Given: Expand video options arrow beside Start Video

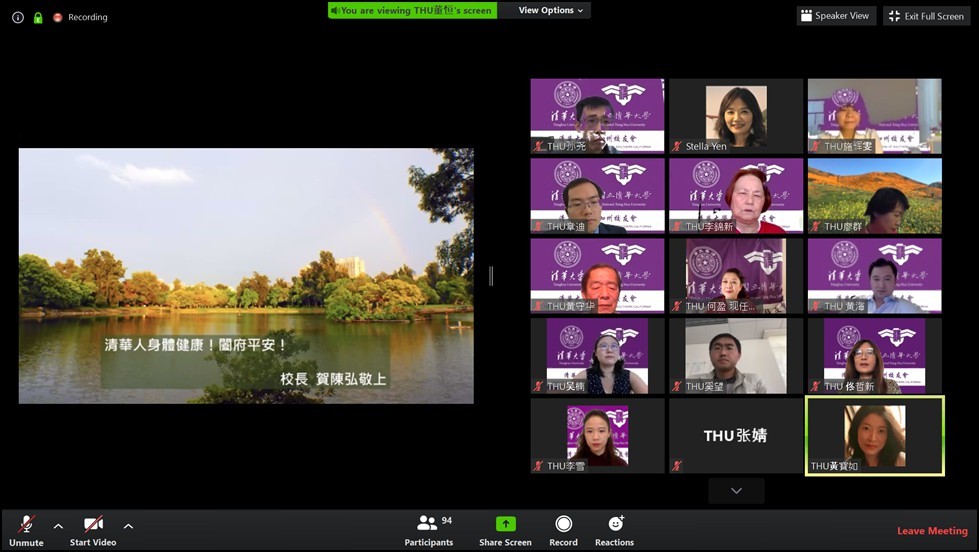Looking at the screenshot, I should tap(128, 526).
